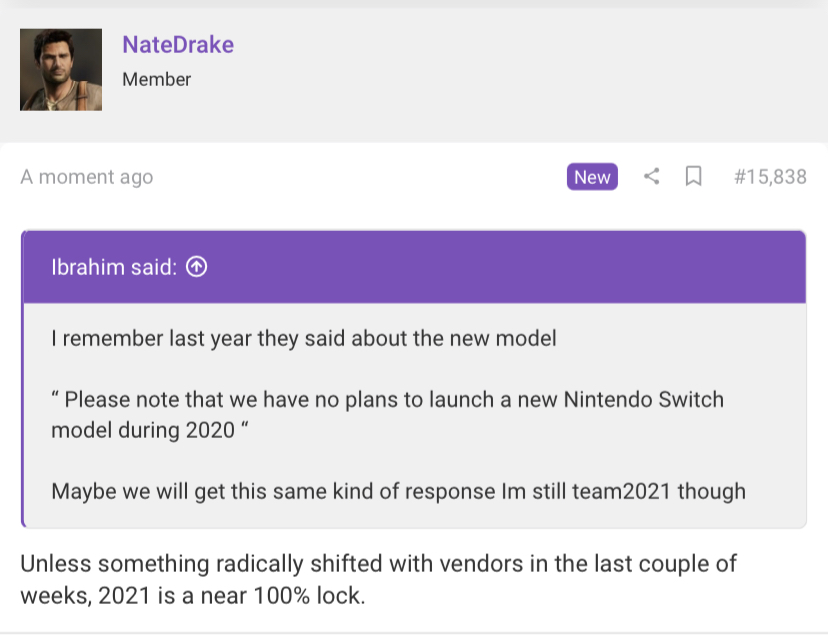Jump to Ibrahim's original post arrow
The image size is (828, 636).
(196, 267)
